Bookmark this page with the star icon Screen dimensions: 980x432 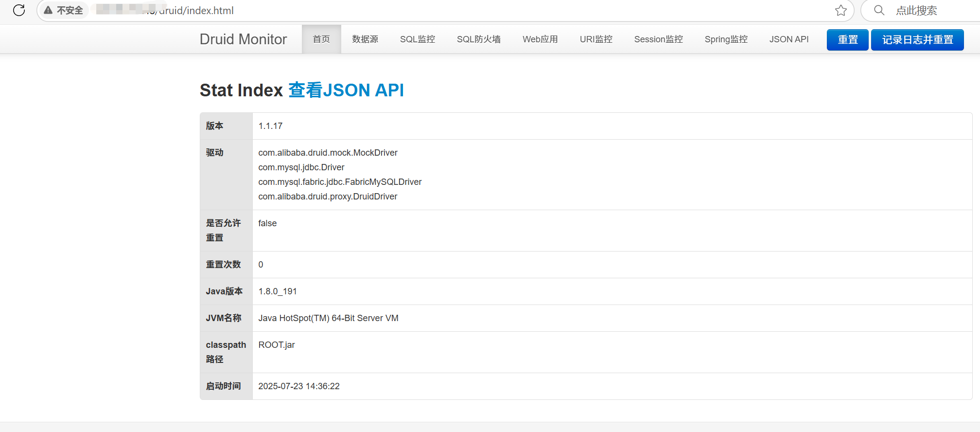click(x=841, y=10)
